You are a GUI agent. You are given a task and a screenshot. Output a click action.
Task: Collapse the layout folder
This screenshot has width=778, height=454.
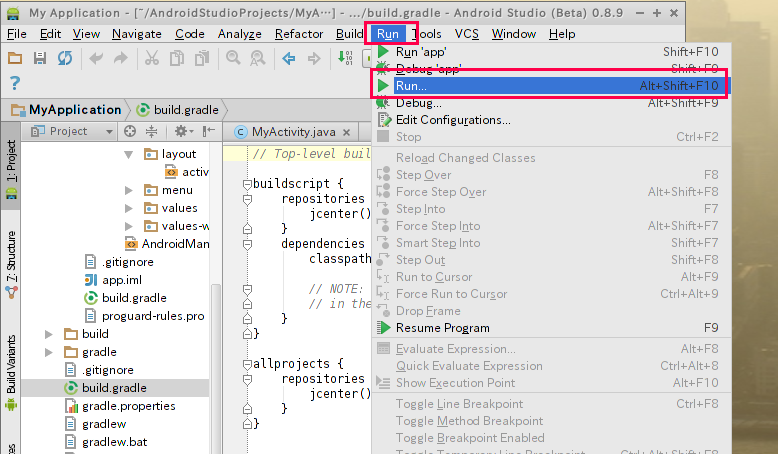129,154
